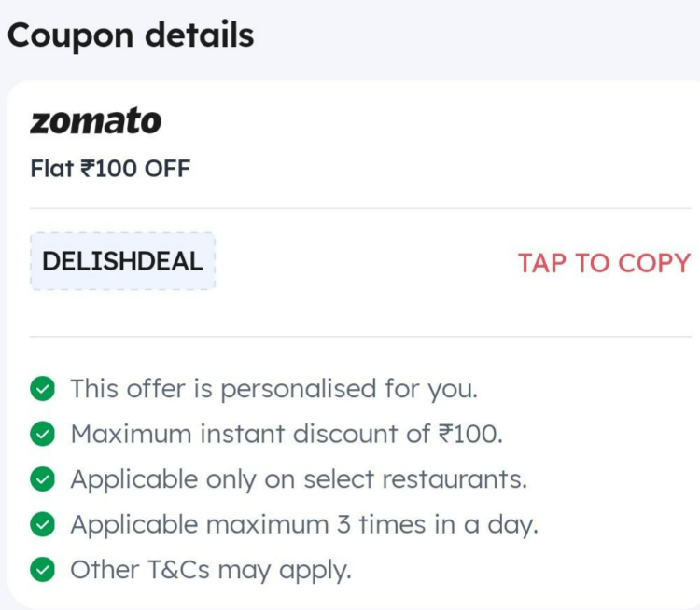
Task: Click the Coupon details heading
Action: click(131, 35)
